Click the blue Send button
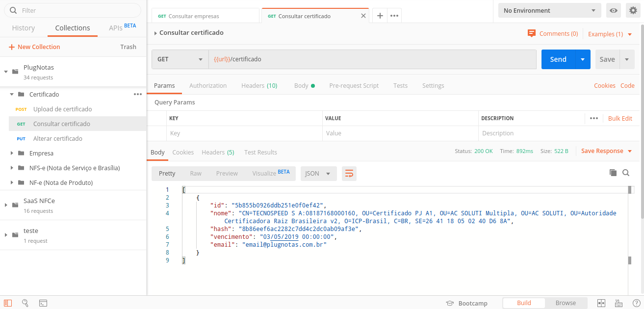Viewport: 644px width, 309px height. (x=558, y=59)
